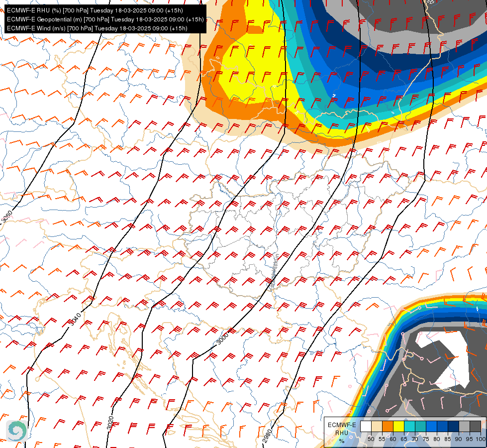Click the 50 tick label in the legend
Screen dimensions: 487x448
pos(371,439)
